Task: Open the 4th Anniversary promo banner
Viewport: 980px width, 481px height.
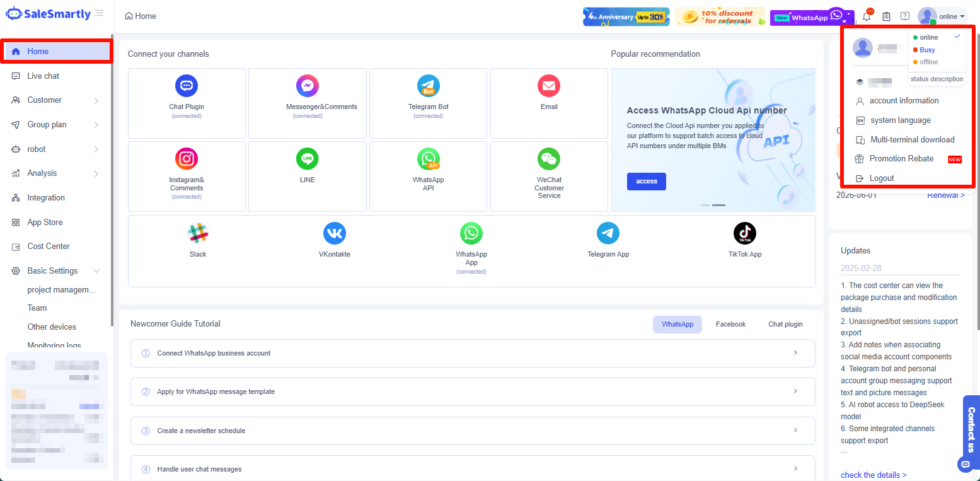Action: (x=626, y=17)
